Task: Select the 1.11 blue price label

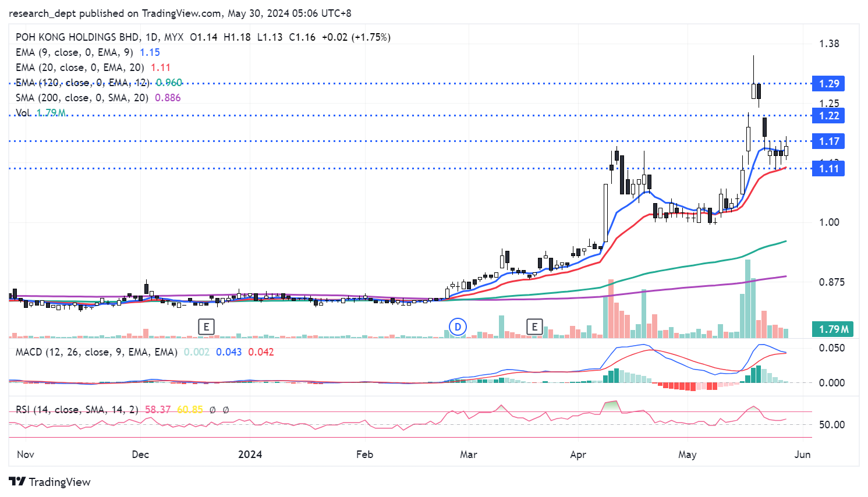Action: coord(828,169)
